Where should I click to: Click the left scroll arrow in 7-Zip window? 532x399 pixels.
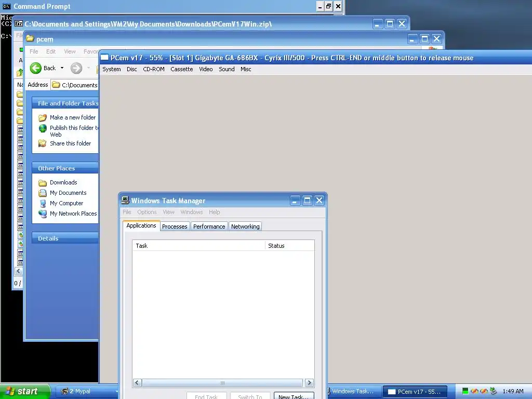pos(18,271)
